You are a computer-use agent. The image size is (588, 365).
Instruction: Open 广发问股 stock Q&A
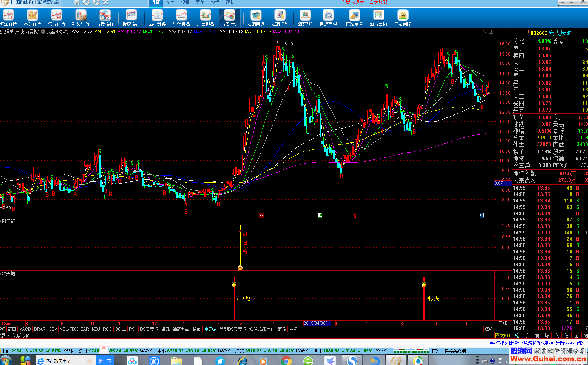pos(403,18)
